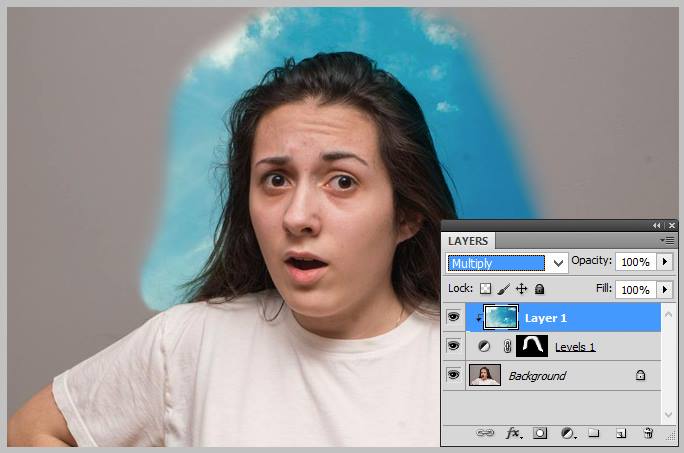
Task: Select the LAYERS tab
Action: pos(468,241)
